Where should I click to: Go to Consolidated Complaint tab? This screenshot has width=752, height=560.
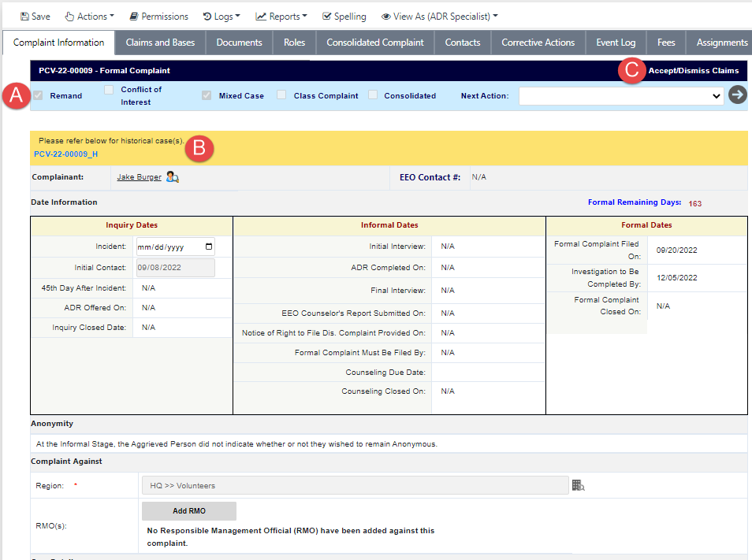(x=375, y=43)
